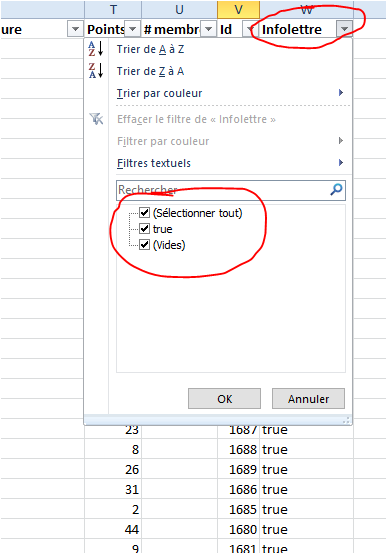
Task: Select the column V header
Action: (x=239, y=10)
